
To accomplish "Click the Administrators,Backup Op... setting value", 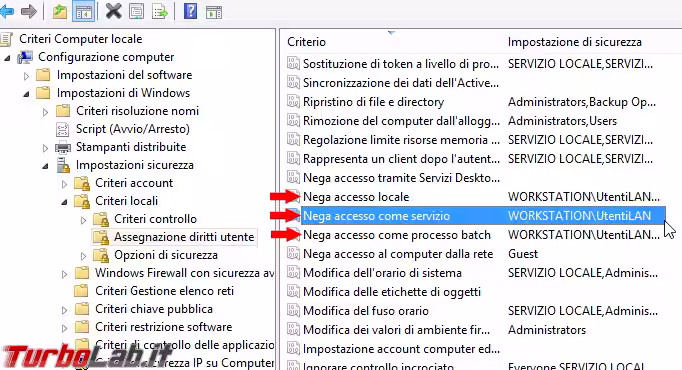I will (x=582, y=102).
